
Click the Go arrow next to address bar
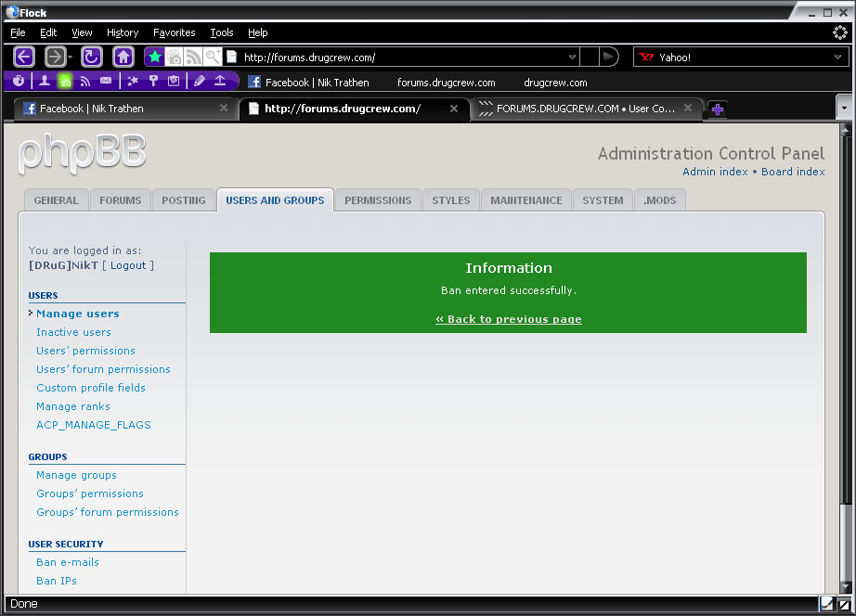click(608, 57)
